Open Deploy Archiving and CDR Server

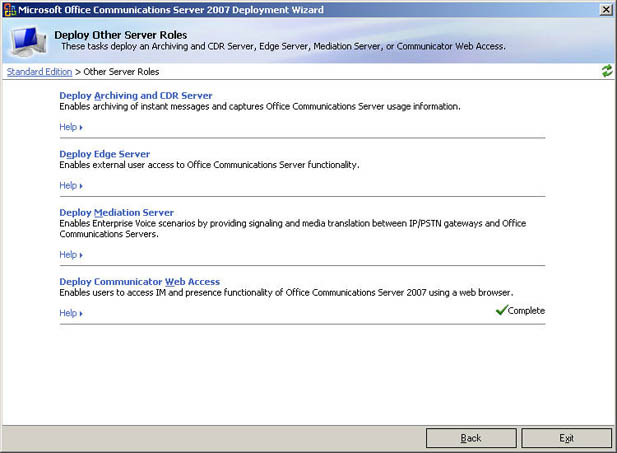pyautogui.click(x=136, y=95)
